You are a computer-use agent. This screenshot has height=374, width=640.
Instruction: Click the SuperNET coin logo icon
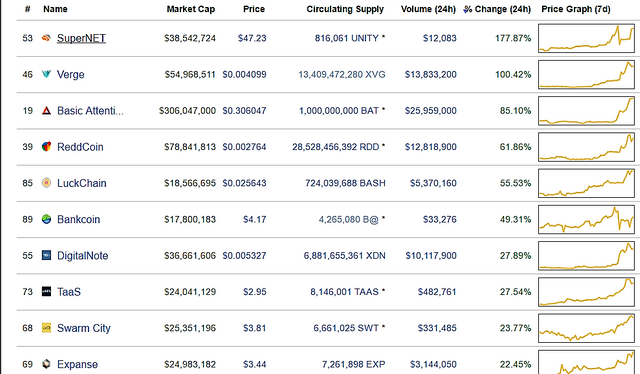pos(47,38)
